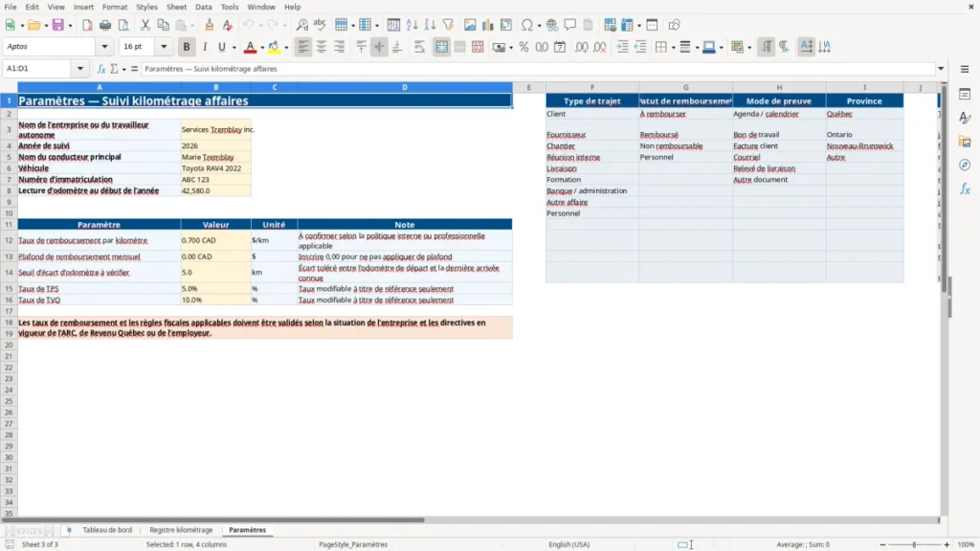Apply the red font color swatch
Screen dimensions: 980x551
[250, 47]
